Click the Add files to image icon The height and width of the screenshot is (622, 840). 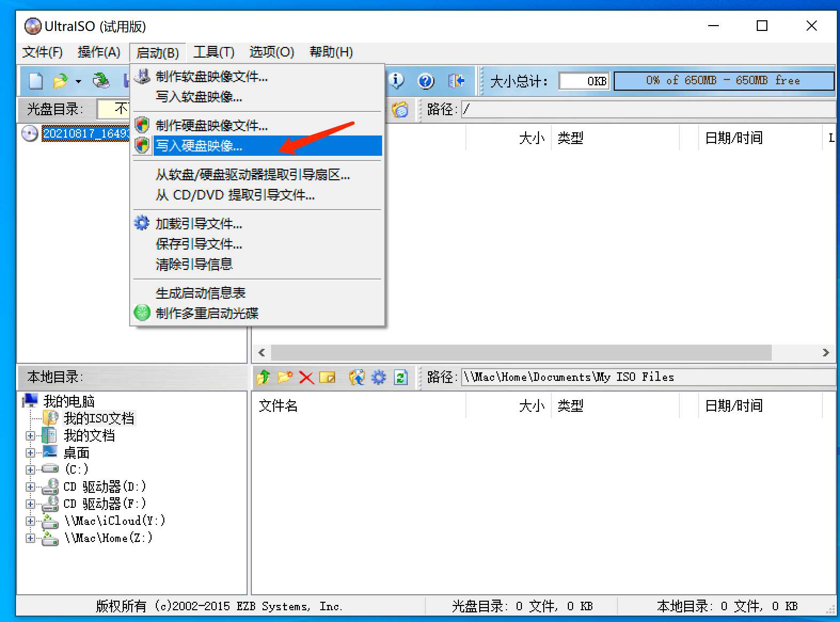356,377
